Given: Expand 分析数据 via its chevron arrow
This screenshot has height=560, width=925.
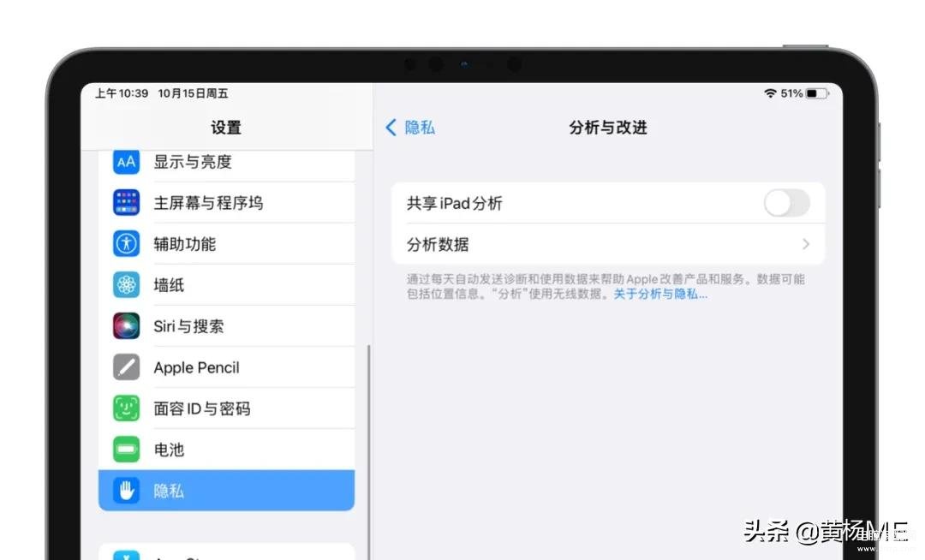Looking at the screenshot, I should (805, 245).
